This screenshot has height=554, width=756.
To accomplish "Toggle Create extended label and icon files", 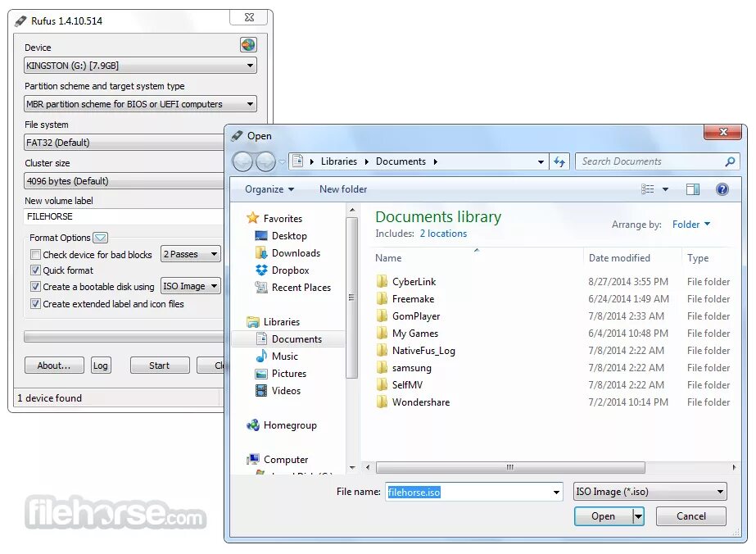I will pyautogui.click(x=35, y=303).
